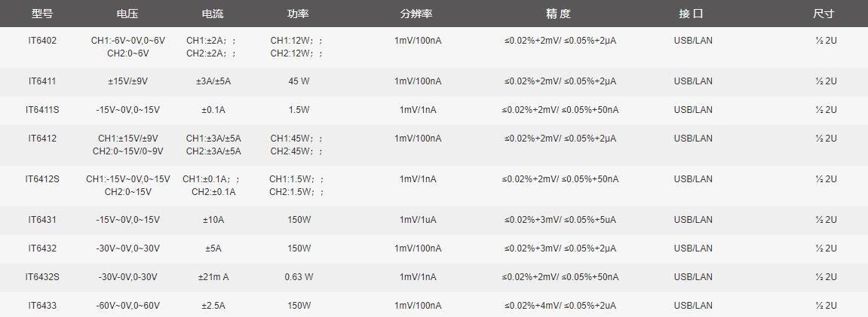Viewport: 868px width, 317px height.
Task: Select the IT6431 model name
Action: pos(42,220)
